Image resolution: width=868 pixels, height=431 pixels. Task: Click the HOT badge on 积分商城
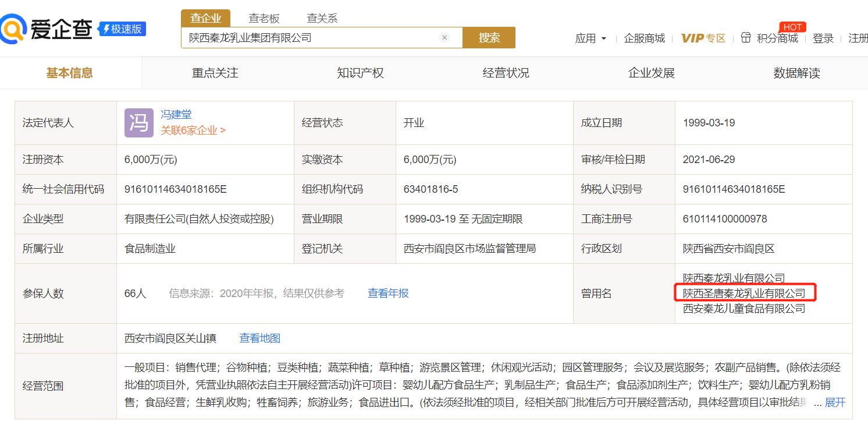[792, 26]
